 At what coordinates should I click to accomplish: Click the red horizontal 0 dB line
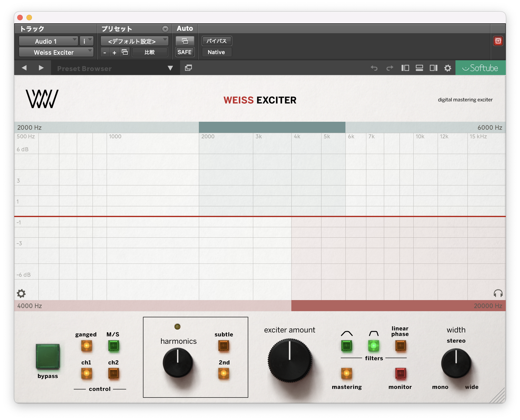click(260, 216)
